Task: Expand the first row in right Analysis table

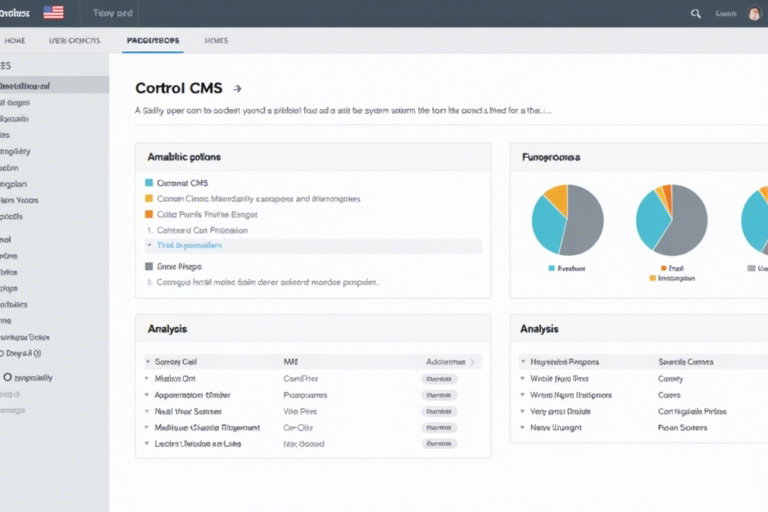Action: click(x=522, y=362)
